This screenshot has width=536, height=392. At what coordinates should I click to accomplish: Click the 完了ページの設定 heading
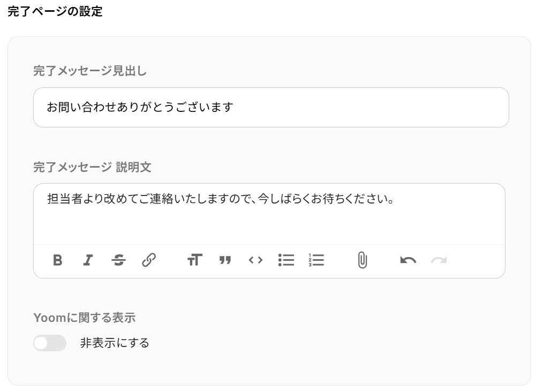click(x=55, y=11)
